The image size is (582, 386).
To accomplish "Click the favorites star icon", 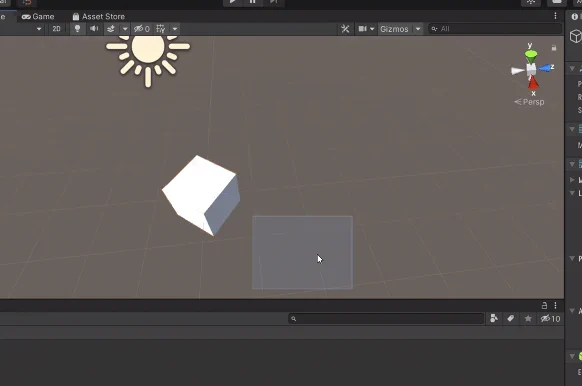I will (x=528, y=318).
